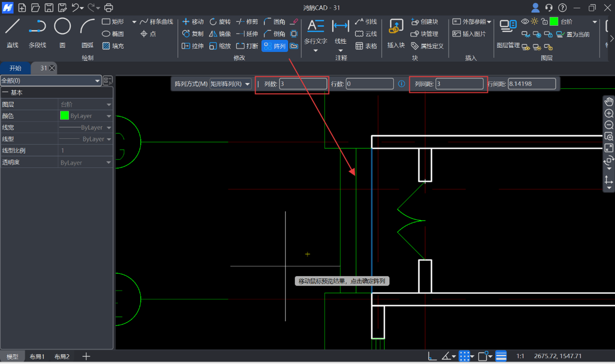Toggle grid display in status bar
This screenshot has height=364, width=615.
464,356
